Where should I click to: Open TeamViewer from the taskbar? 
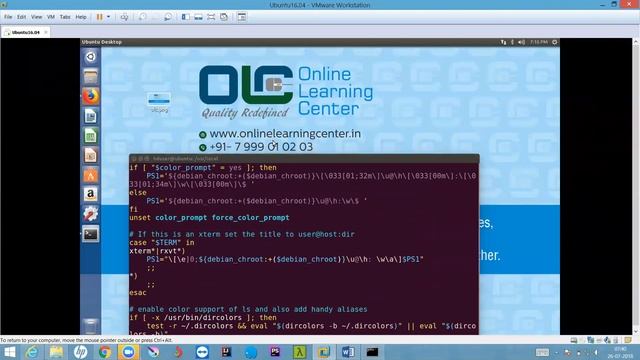coord(202,352)
